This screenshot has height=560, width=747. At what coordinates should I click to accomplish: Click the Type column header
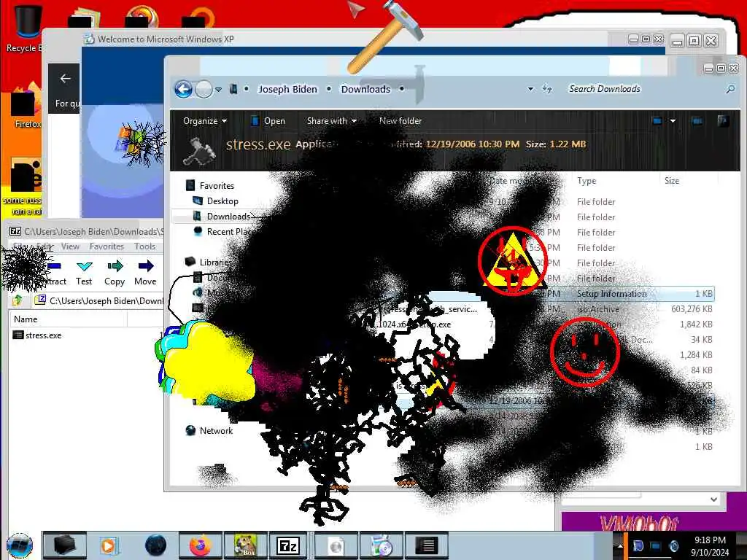(x=587, y=181)
